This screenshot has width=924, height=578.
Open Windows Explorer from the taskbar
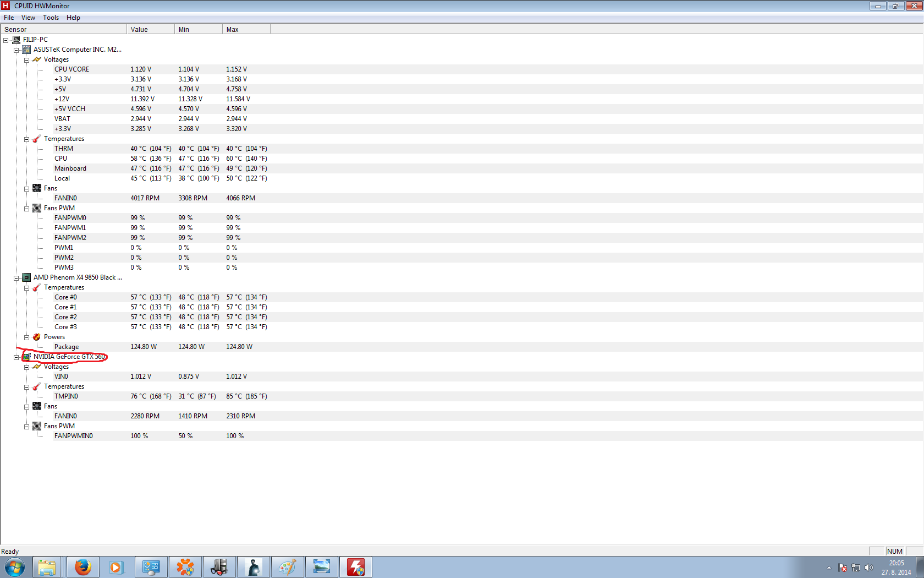tap(47, 567)
